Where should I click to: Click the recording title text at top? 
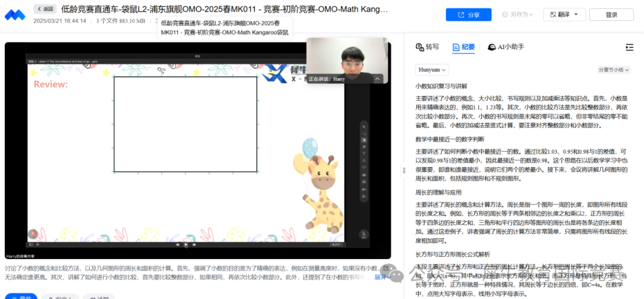pyautogui.click(x=224, y=8)
